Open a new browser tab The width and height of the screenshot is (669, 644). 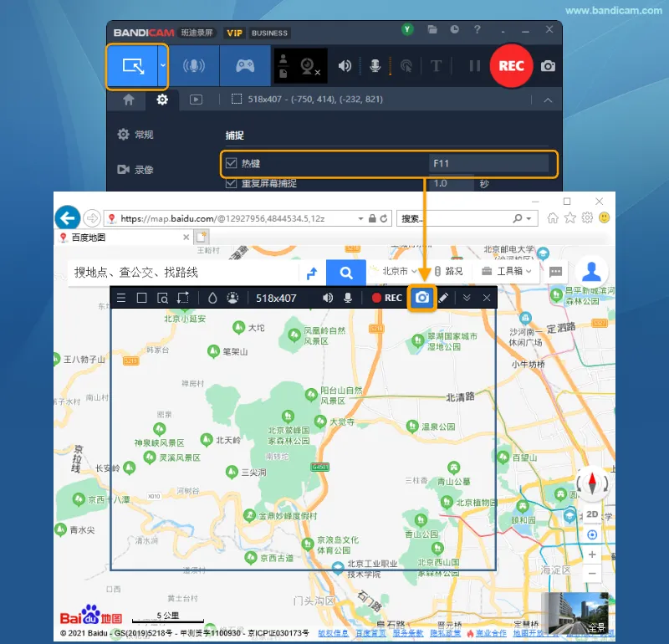(x=202, y=237)
